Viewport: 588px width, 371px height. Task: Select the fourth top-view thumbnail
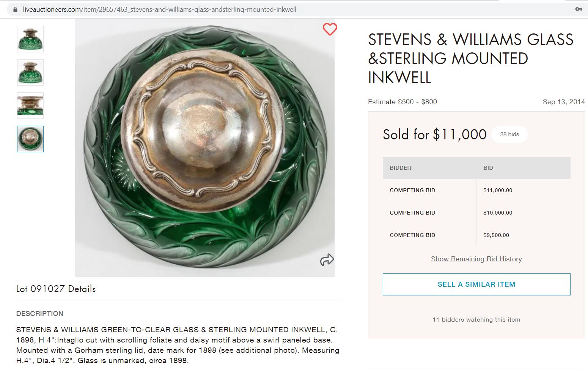tap(30, 139)
